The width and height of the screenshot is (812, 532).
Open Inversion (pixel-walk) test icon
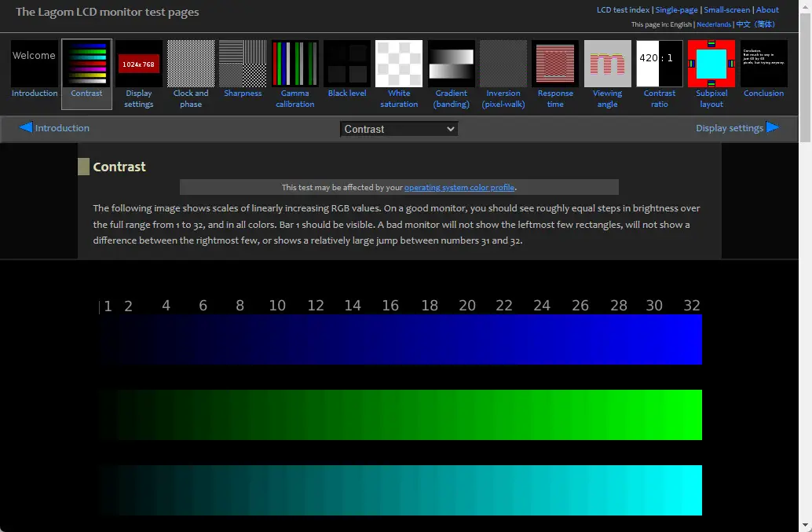(x=503, y=64)
